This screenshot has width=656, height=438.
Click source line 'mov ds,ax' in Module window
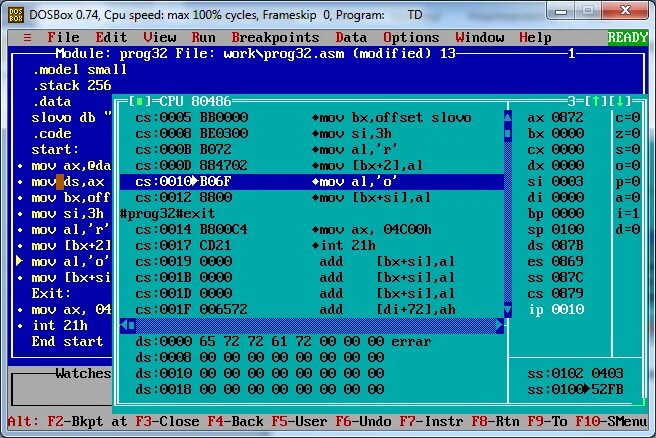68,182
